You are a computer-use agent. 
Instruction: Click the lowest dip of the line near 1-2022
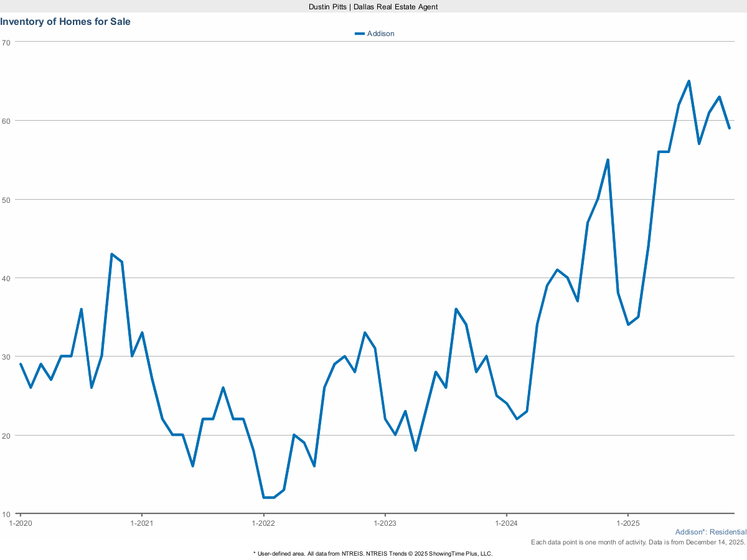point(268,498)
